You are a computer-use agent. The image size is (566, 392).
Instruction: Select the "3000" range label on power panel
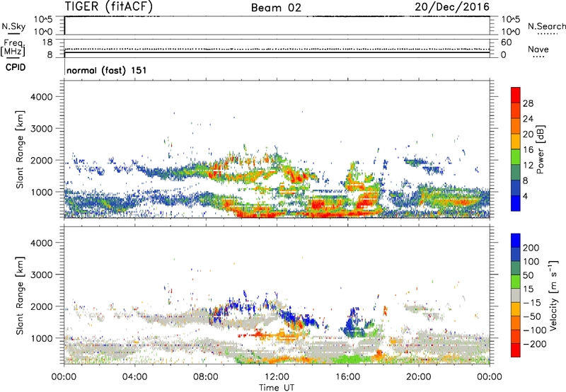42,129
